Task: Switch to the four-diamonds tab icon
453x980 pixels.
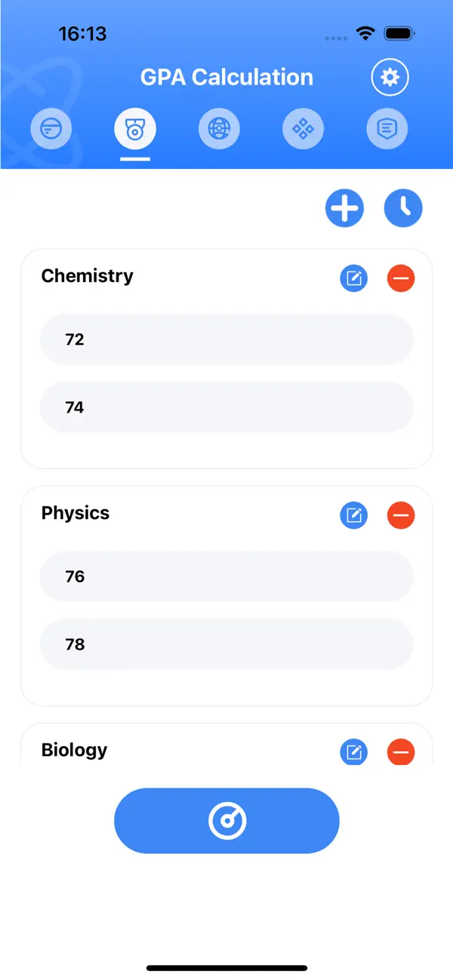Action: click(303, 129)
